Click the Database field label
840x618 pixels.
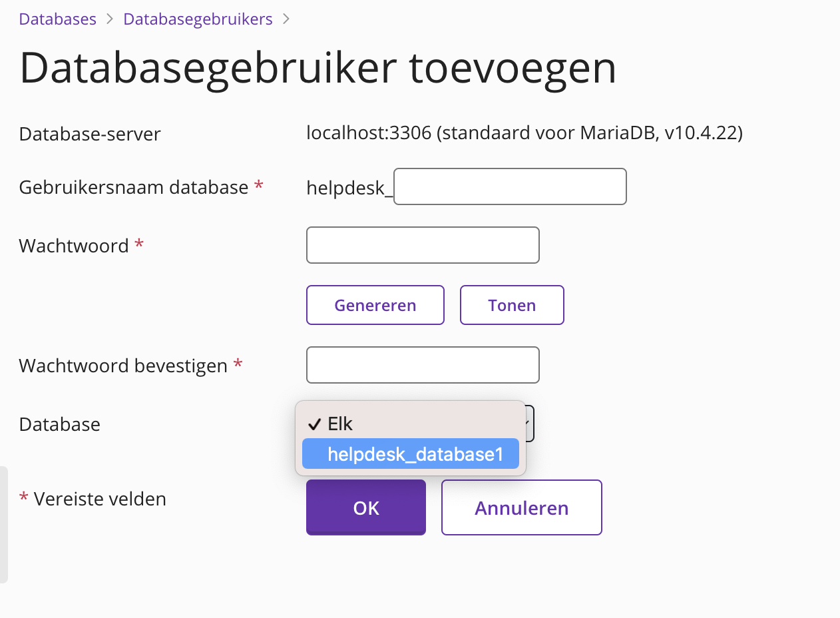click(60, 424)
